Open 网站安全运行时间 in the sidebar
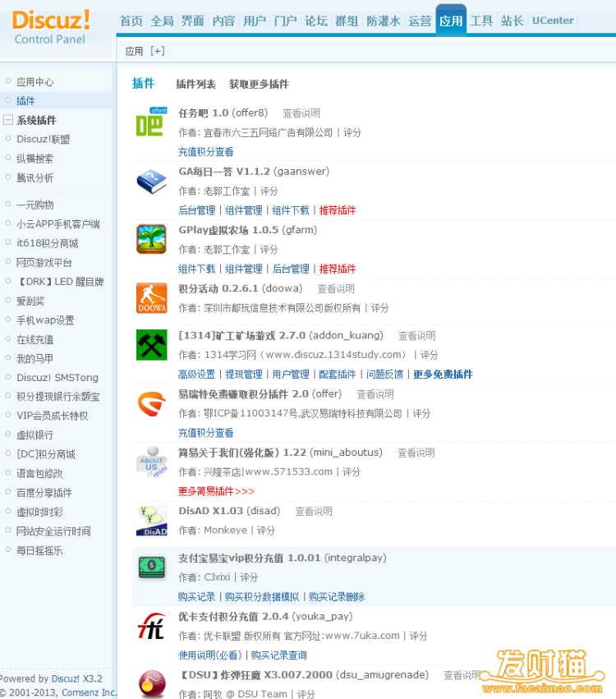 (x=53, y=531)
